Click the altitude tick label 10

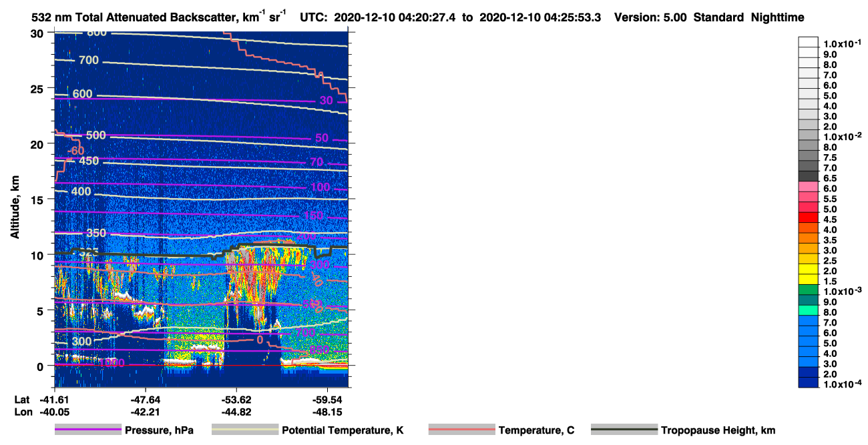(x=39, y=255)
